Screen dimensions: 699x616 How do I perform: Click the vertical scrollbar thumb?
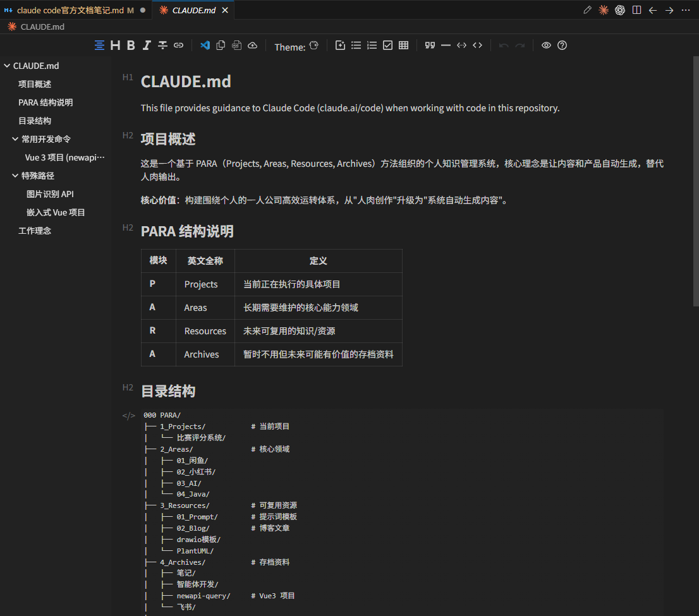tap(696, 181)
